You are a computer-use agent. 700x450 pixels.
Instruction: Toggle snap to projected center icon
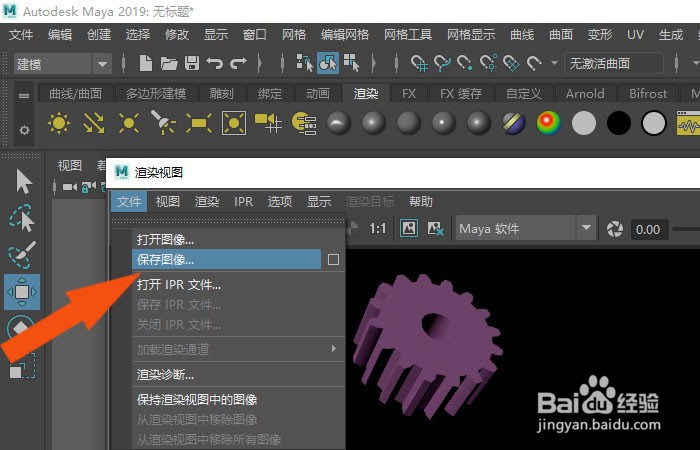(x=488, y=63)
